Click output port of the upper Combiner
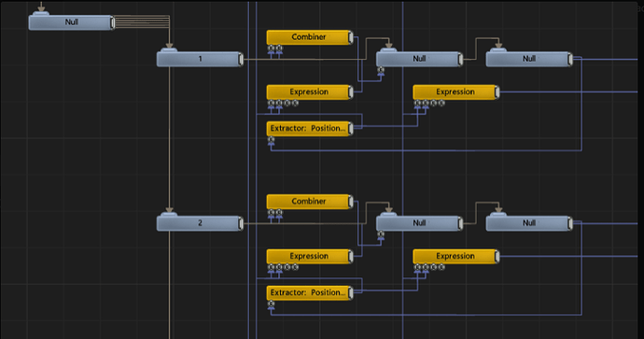Screen dimensions: 644x339 coord(351,37)
